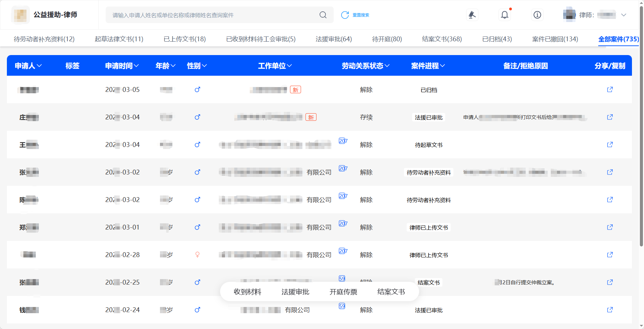This screenshot has height=329, width=644.
Task: Click share icon for the 02-24 case
Action: 610,310
